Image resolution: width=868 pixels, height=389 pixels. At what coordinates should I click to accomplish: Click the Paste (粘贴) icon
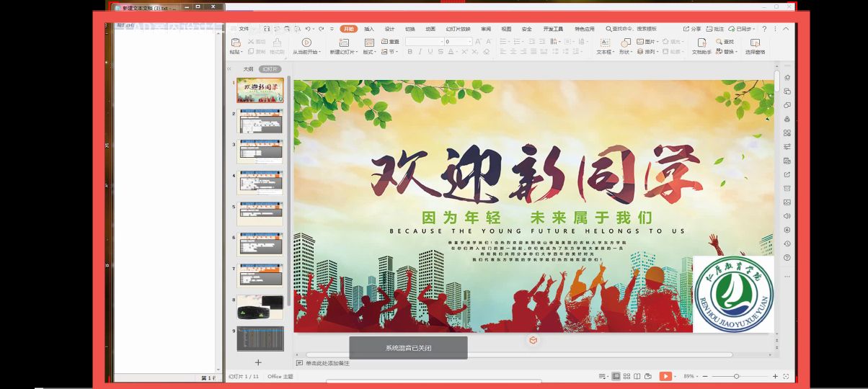pos(236,43)
